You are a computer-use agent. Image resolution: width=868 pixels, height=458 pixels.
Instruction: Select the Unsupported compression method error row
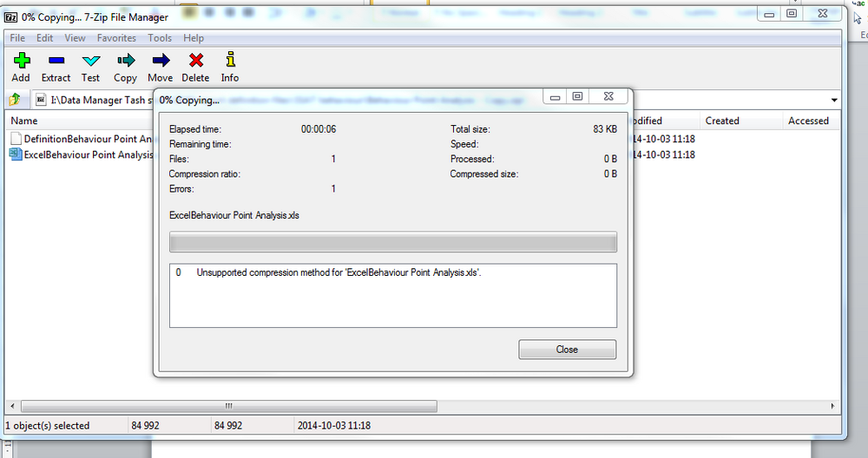(x=393, y=272)
